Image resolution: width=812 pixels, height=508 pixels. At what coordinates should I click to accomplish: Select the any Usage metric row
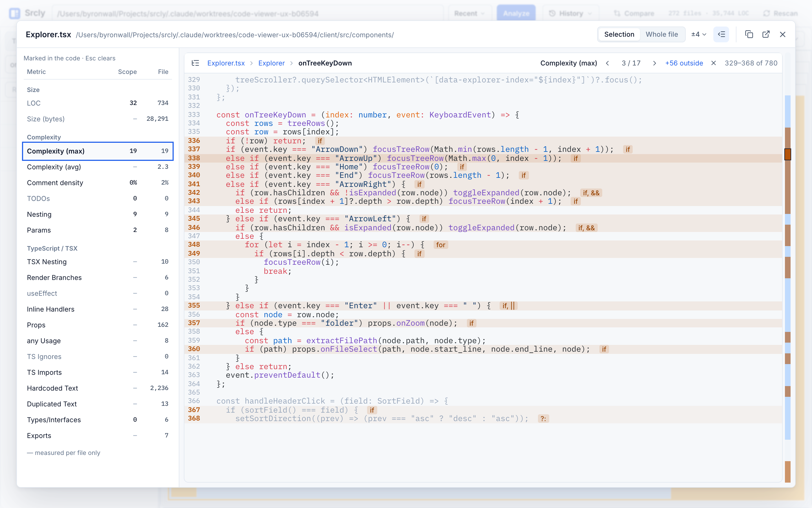[x=98, y=340]
